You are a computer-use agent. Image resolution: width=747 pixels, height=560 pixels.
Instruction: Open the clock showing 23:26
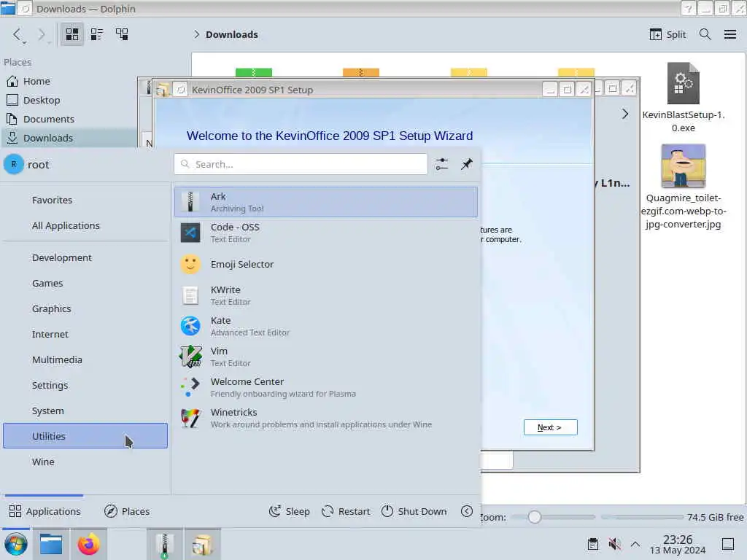tap(678, 544)
